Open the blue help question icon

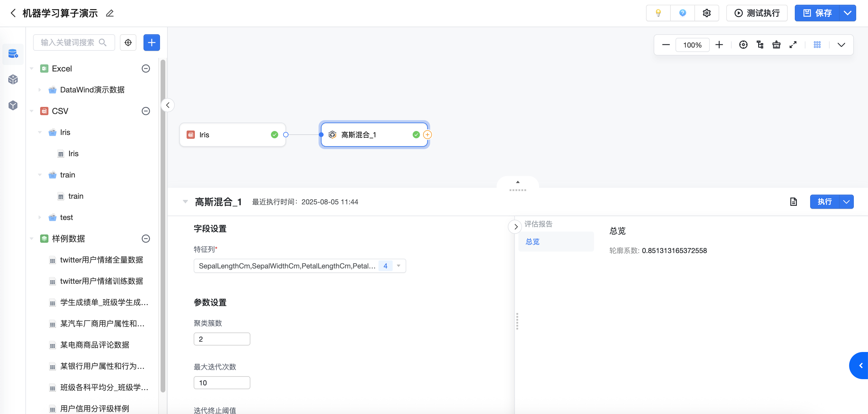(x=682, y=13)
